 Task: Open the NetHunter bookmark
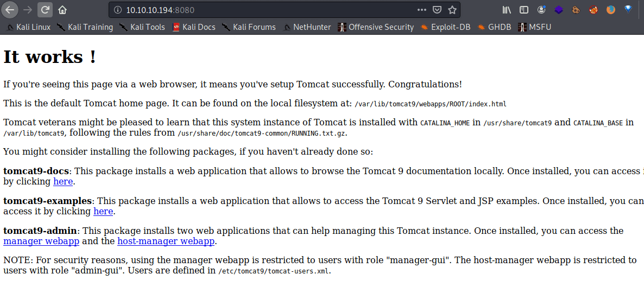pyautogui.click(x=307, y=27)
